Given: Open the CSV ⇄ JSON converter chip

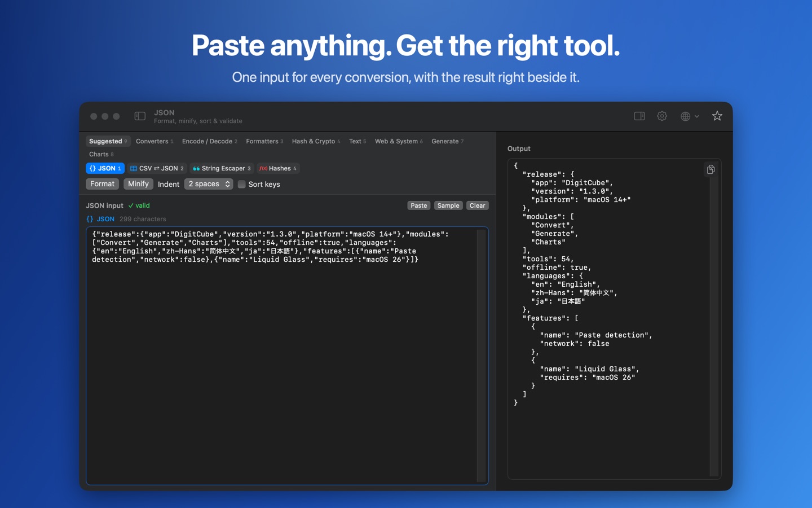Looking at the screenshot, I should click(x=157, y=168).
